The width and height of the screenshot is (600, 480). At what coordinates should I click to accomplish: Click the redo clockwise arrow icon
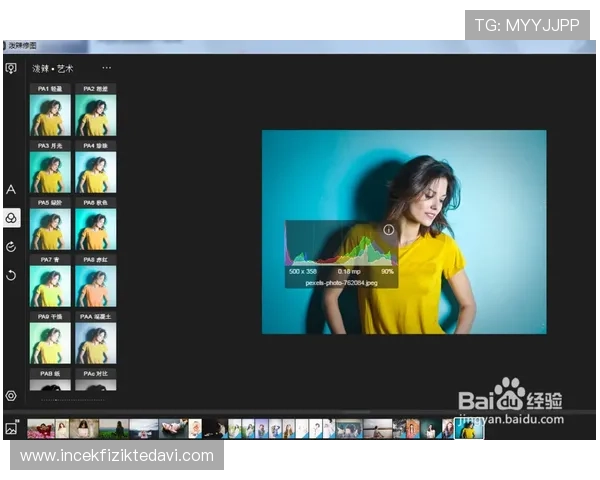[11, 246]
